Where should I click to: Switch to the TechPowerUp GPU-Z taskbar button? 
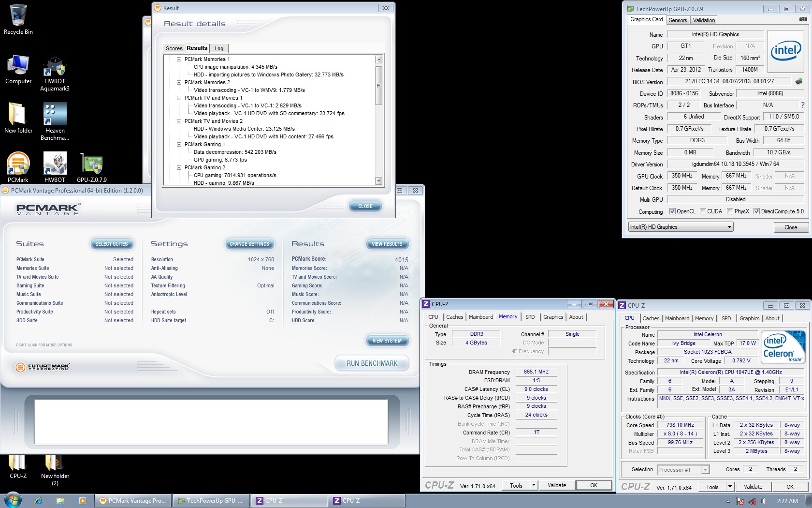click(212, 501)
